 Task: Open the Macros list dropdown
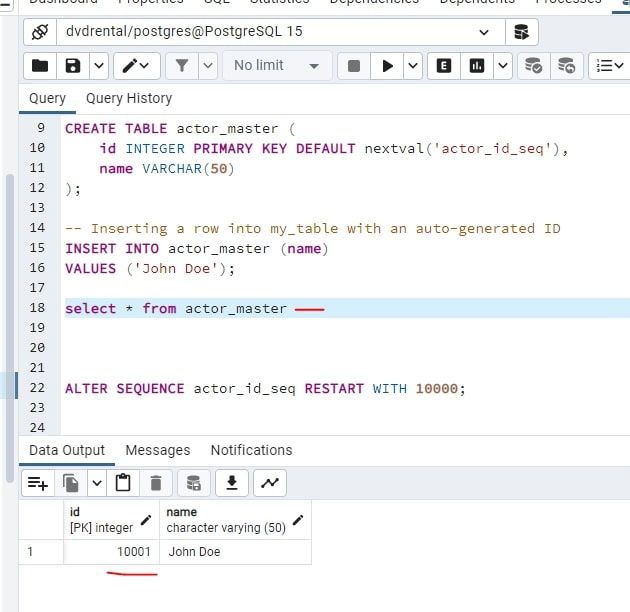point(610,65)
